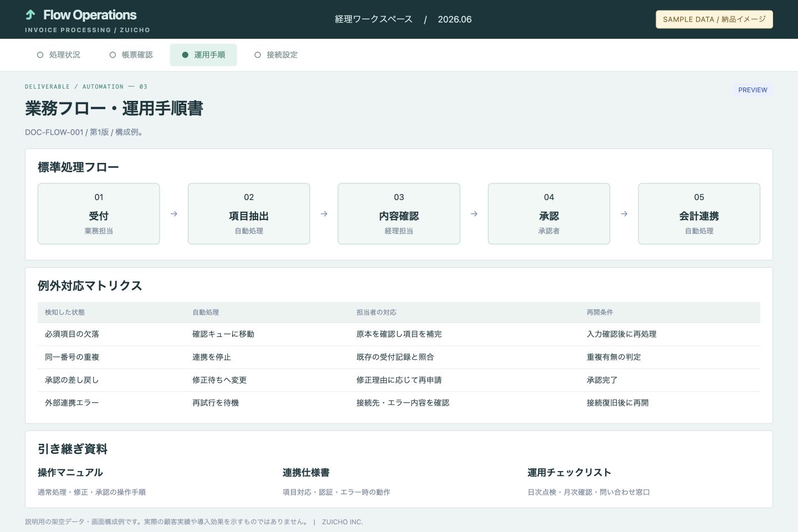Select the 05 会計連携 flow step card
The image size is (798, 532).
[699, 214]
